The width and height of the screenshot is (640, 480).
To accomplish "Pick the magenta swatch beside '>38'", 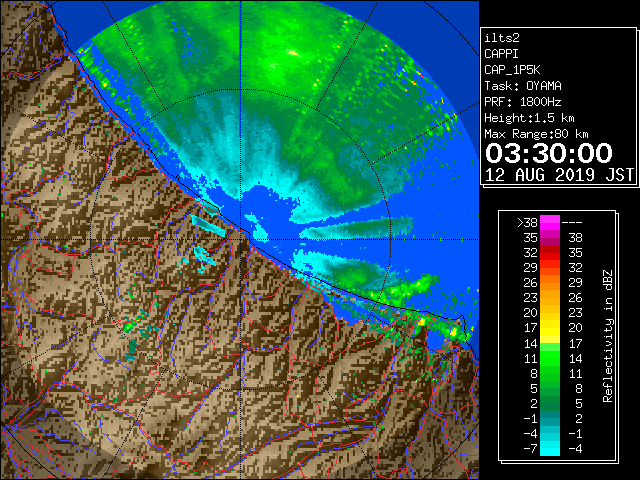I will [x=550, y=223].
